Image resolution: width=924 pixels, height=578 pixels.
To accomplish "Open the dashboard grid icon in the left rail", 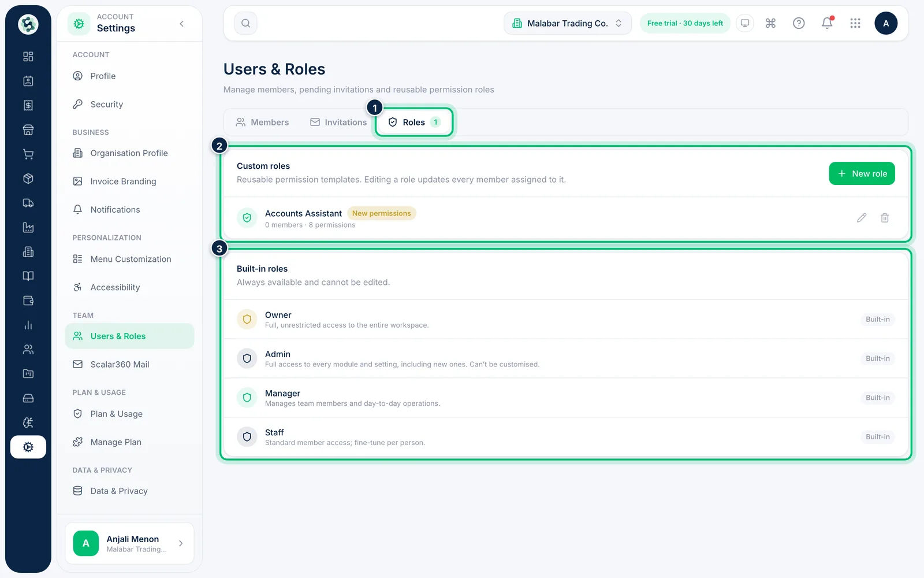I will pos(28,57).
